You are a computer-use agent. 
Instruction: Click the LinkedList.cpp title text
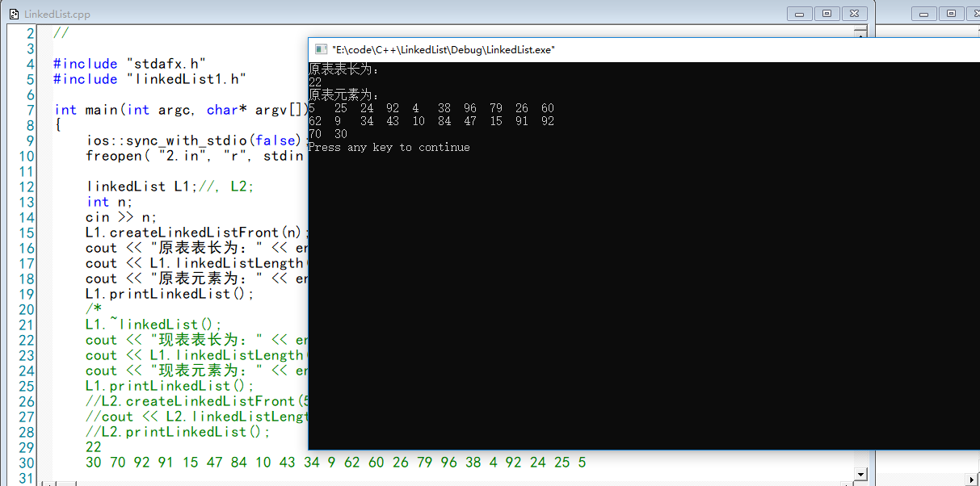[x=58, y=15]
